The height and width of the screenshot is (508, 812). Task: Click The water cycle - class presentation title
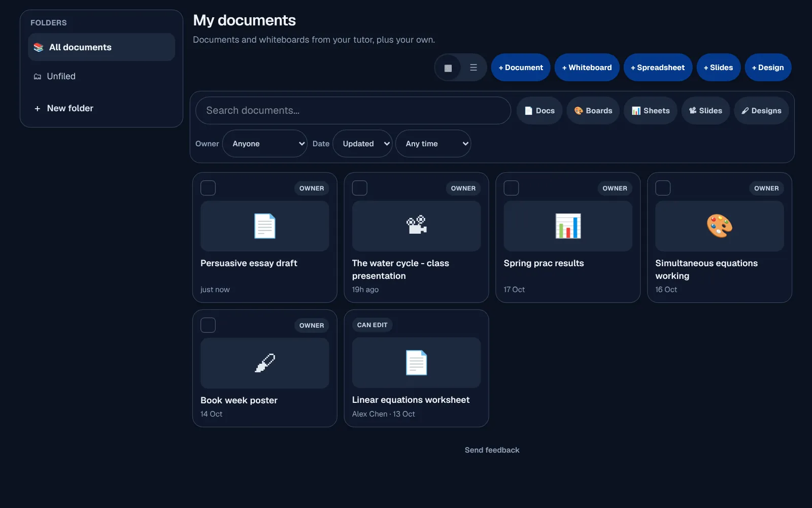click(x=400, y=269)
